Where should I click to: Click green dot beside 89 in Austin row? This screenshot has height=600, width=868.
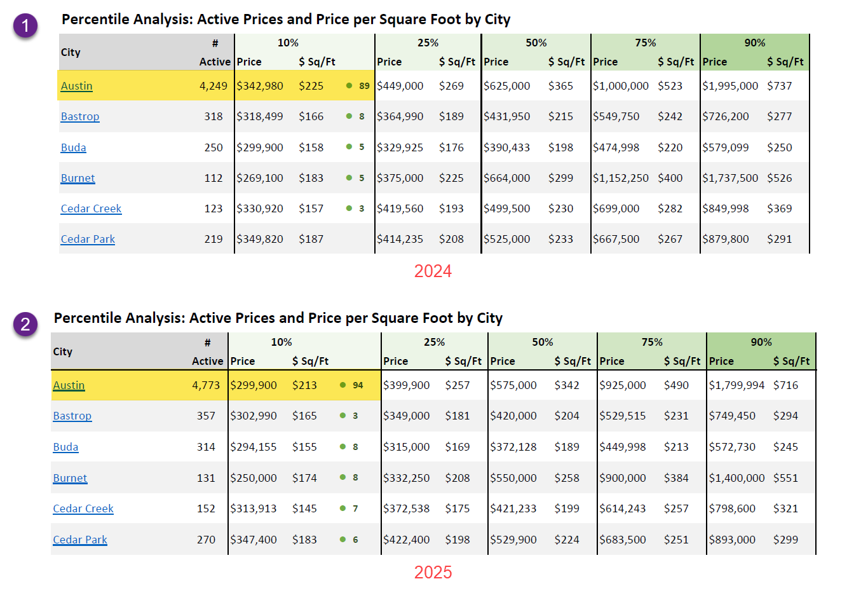(349, 86)
